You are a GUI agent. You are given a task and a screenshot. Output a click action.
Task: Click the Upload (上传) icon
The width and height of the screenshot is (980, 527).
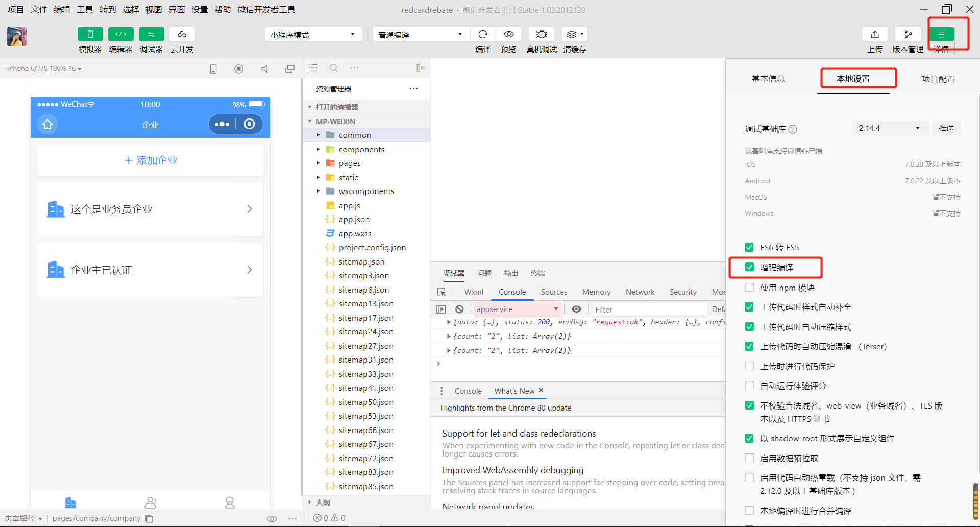click(x=875, y=34)
